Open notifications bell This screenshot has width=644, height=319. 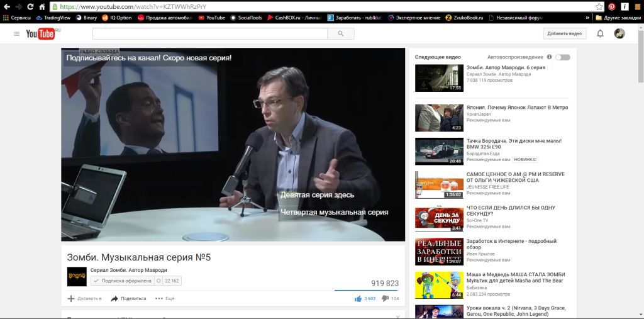point(600,34)
